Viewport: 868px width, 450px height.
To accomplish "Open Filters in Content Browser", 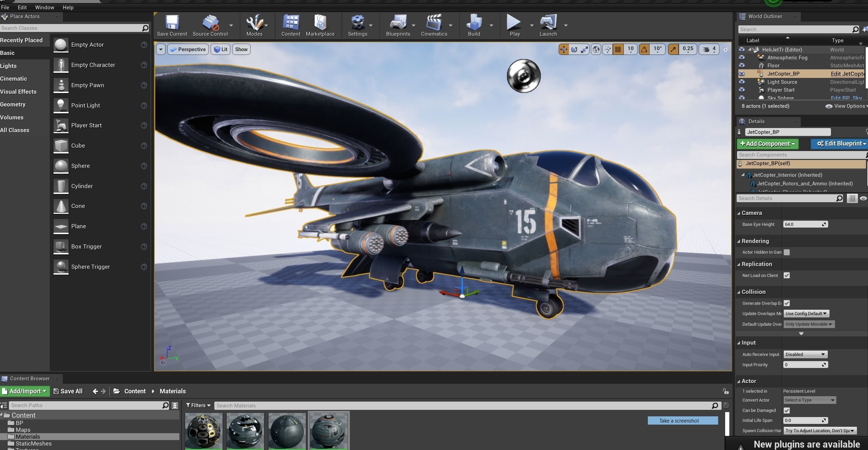I will [x=198, y=405].
